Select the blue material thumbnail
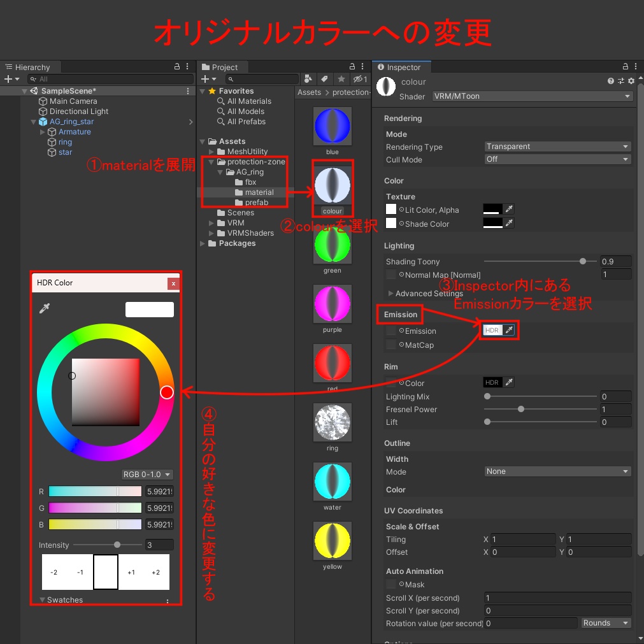The image size is (644, 644). 332,125
